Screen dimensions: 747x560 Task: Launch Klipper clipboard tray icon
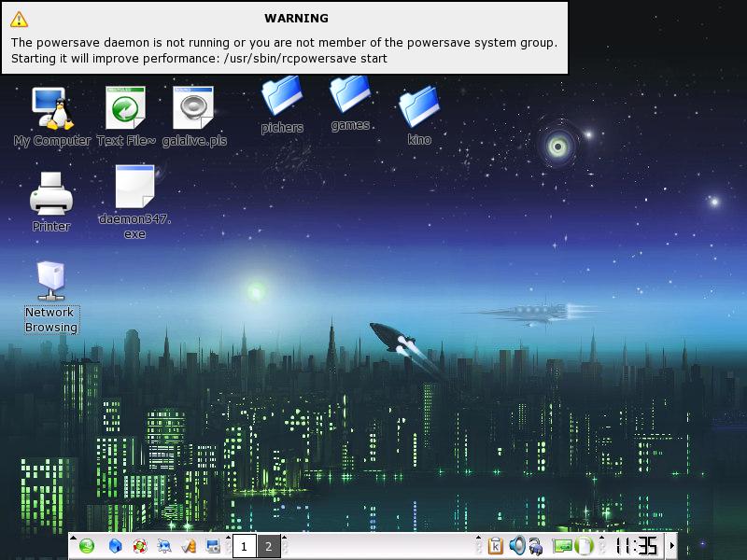tap(495, 546)
